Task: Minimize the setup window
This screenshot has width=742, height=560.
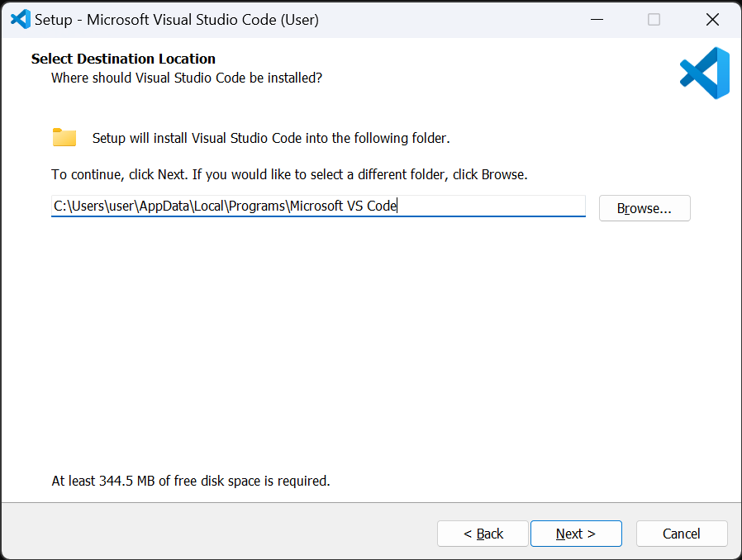Action: 597,19
